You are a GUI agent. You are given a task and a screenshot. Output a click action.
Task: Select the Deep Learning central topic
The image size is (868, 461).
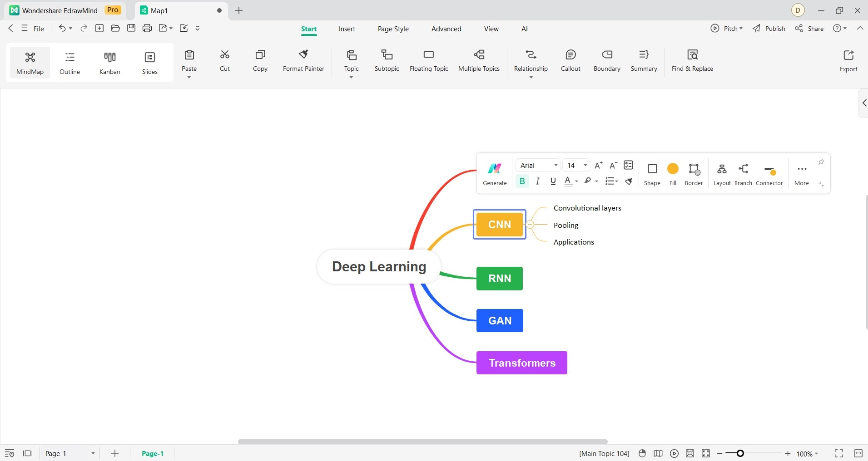[x=379, y=266]
